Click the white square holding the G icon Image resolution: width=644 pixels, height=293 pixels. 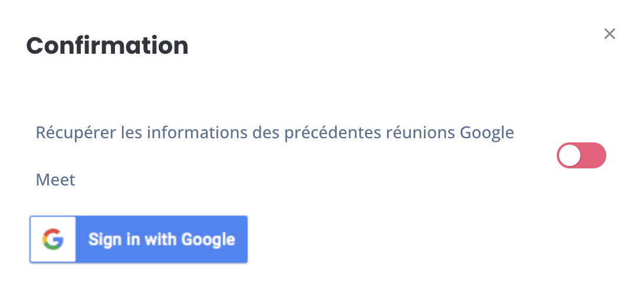(x=53, y=239)
